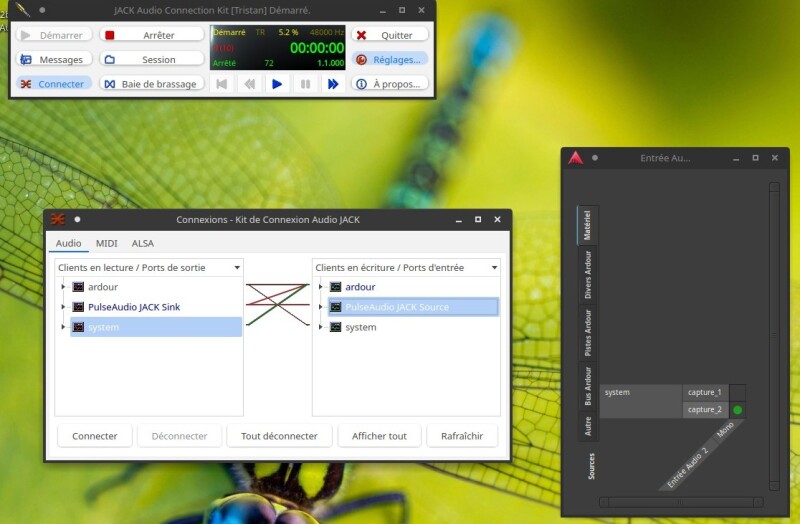Click Tout déconnecter button
This screenshot has height=524, width=800.
click(279, 436)
